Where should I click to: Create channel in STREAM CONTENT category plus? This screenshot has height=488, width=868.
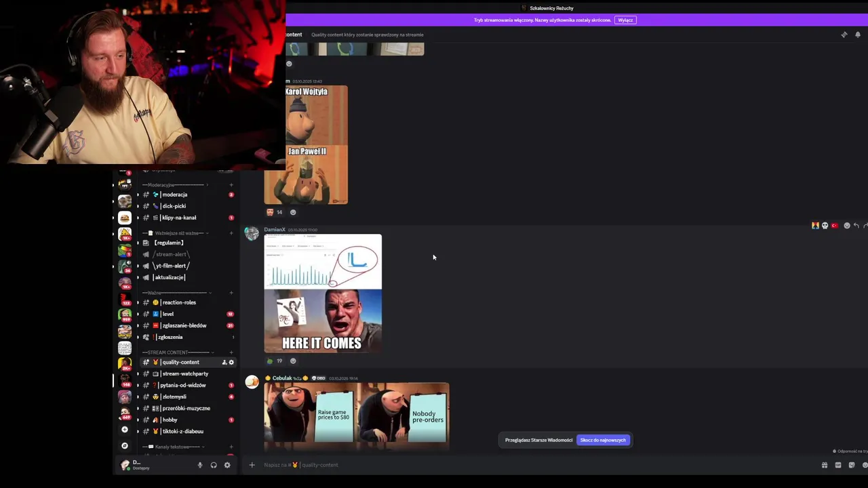tap(231, 352)
